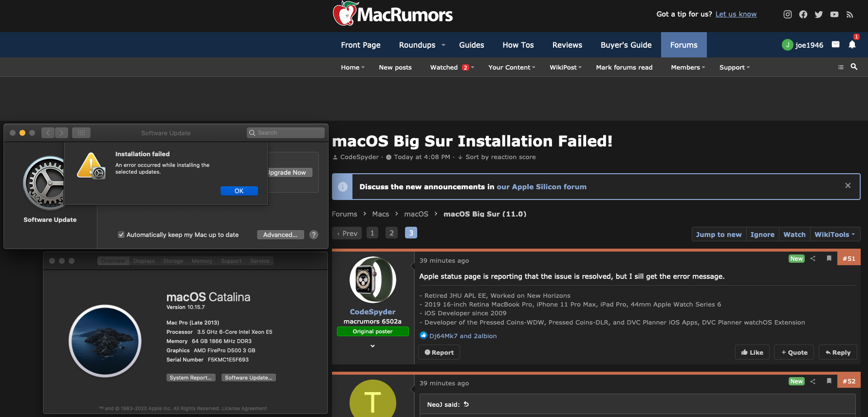Switch to Displays tab in About This Mac
This screenshot has height=417, width=868.
144,261
